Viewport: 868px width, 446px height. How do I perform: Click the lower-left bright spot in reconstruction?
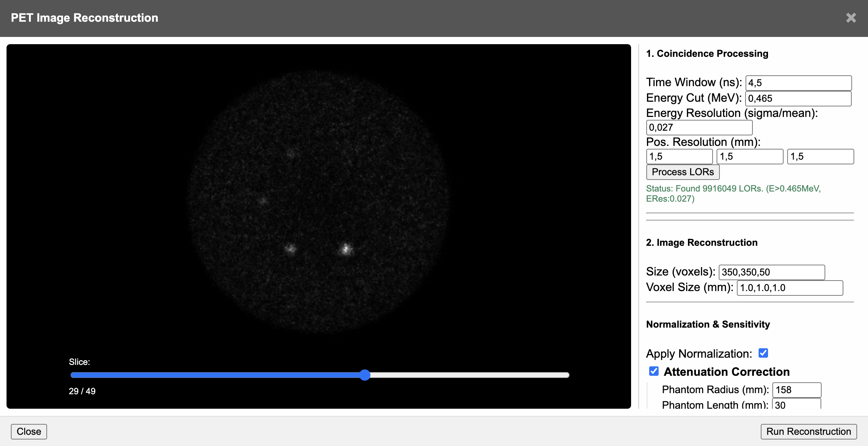click(290, 248)
